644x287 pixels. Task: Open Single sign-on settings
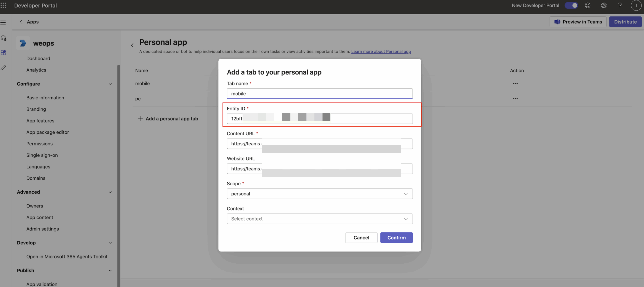(42, 155)
